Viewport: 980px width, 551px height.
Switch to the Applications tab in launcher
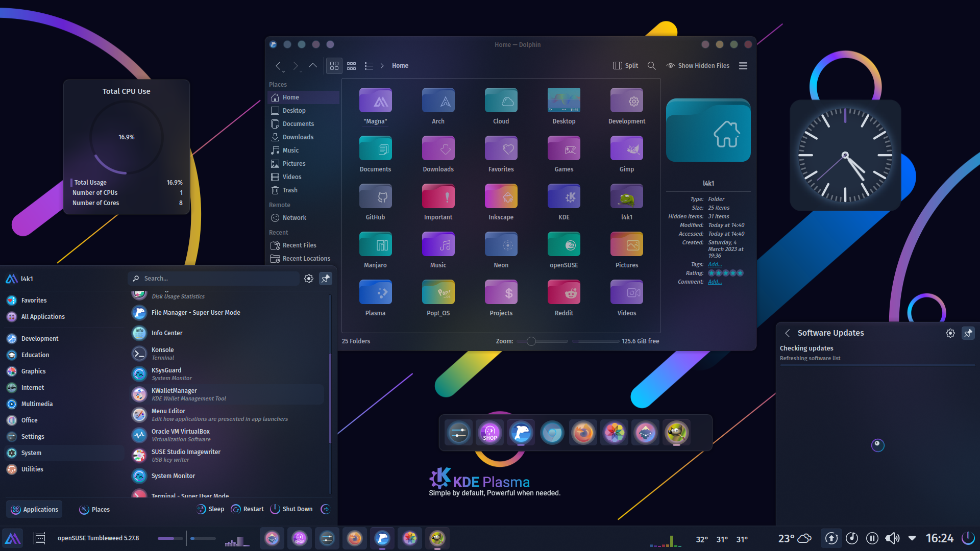34,509
